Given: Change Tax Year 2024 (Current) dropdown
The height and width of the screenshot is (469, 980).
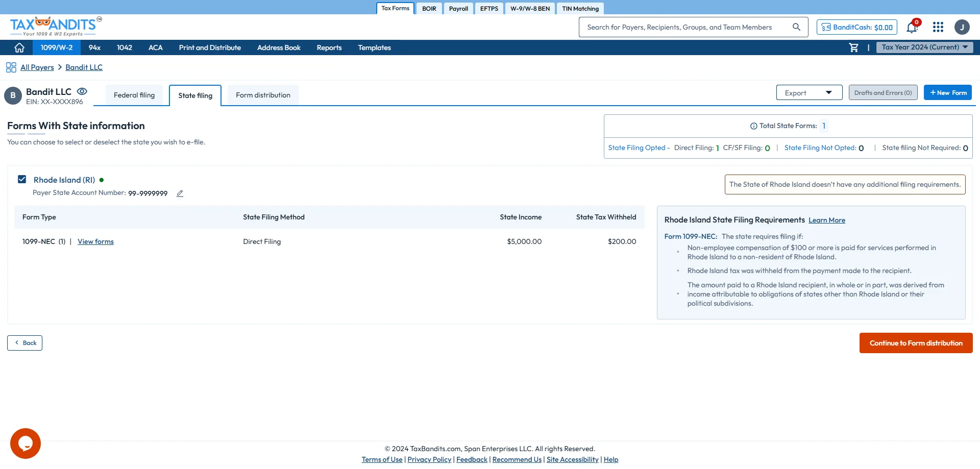Looking at the screenshot, I should click(924, 47).
